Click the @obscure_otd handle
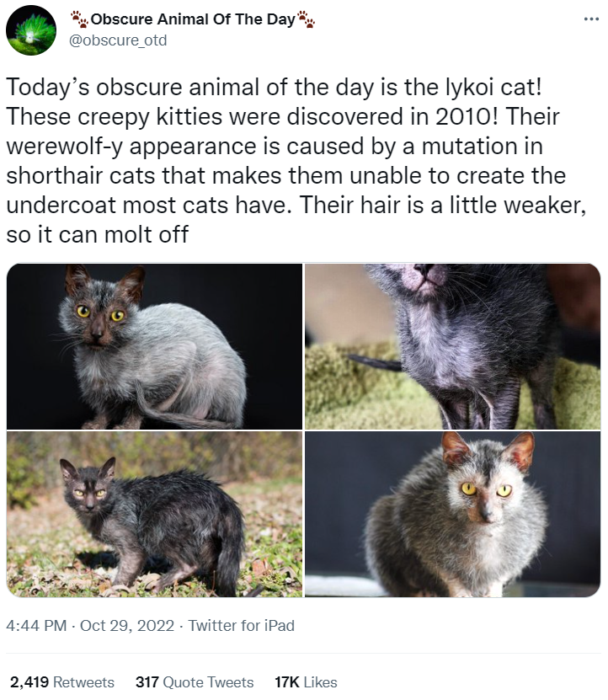Screen dimensions: 608x700 (x=118, y=40)
